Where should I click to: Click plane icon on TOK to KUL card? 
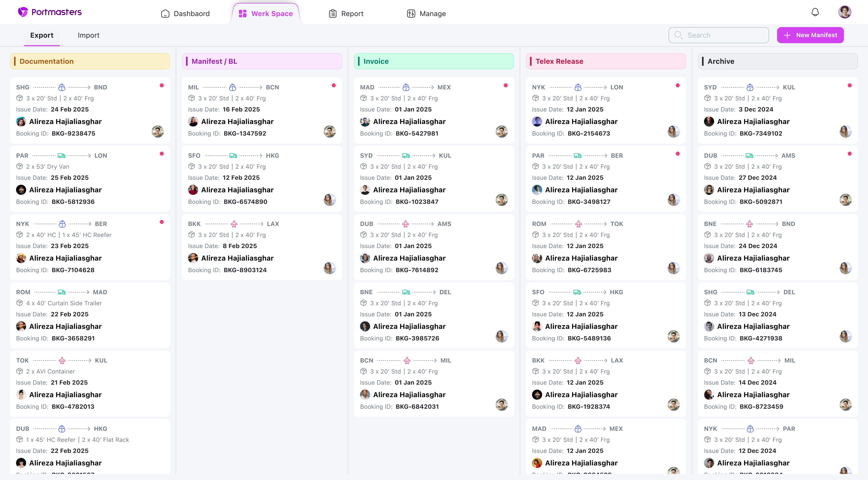click(x=62, y=361)
